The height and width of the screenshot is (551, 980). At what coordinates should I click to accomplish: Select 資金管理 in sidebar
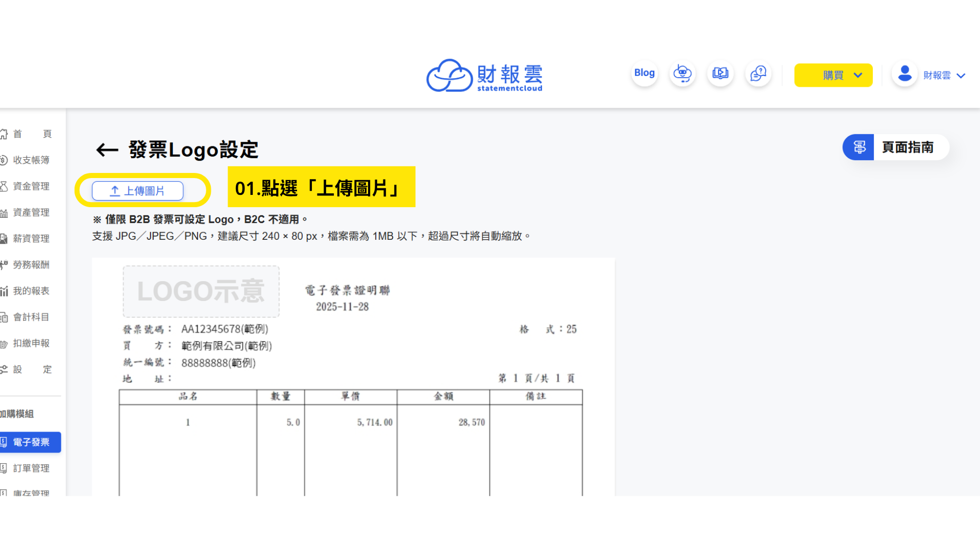click(x=31, y=186)
